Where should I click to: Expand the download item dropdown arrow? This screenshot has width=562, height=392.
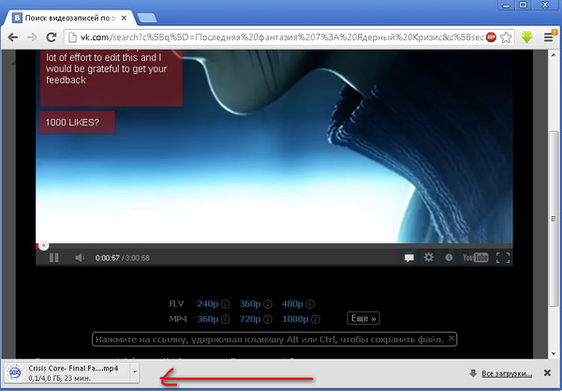135,372
